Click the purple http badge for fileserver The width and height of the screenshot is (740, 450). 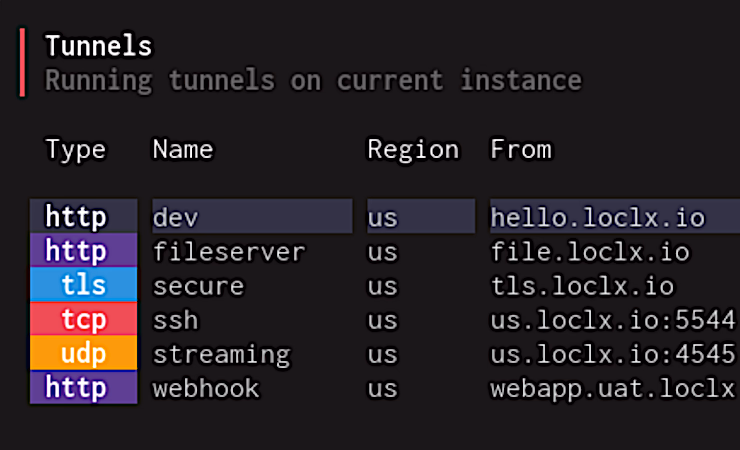84,250
